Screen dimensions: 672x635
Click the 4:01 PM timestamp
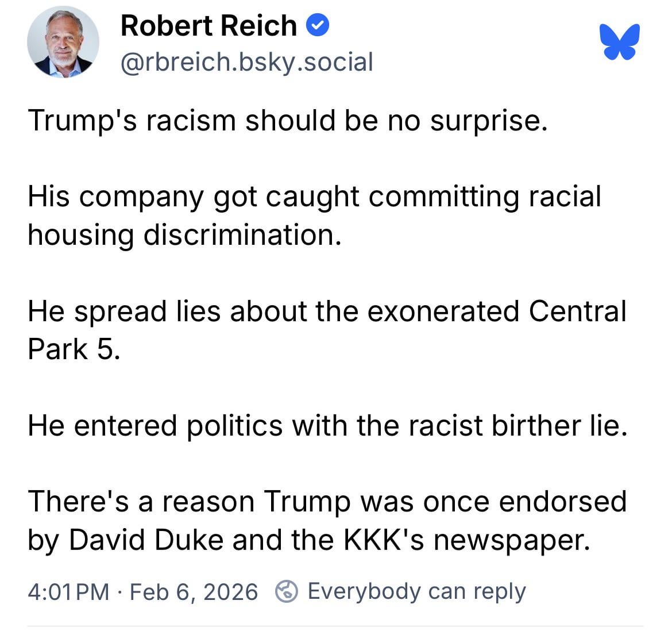(68, 591)
